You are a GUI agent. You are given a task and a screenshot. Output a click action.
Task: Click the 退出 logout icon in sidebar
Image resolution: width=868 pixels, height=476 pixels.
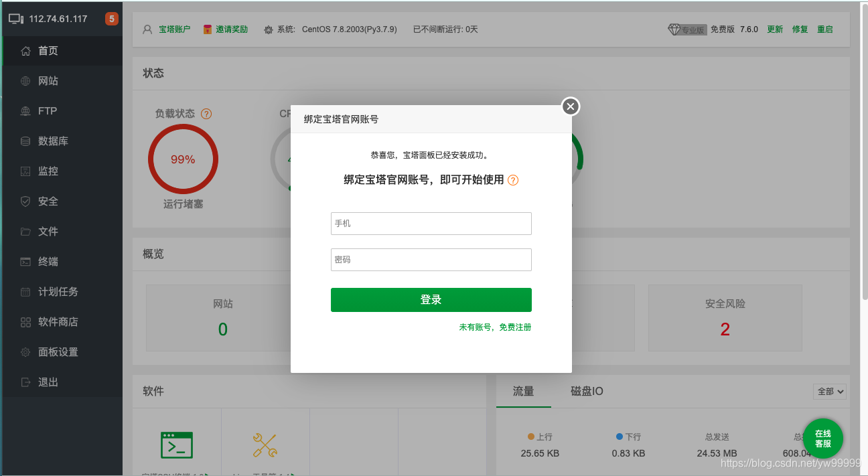(25, 382)
